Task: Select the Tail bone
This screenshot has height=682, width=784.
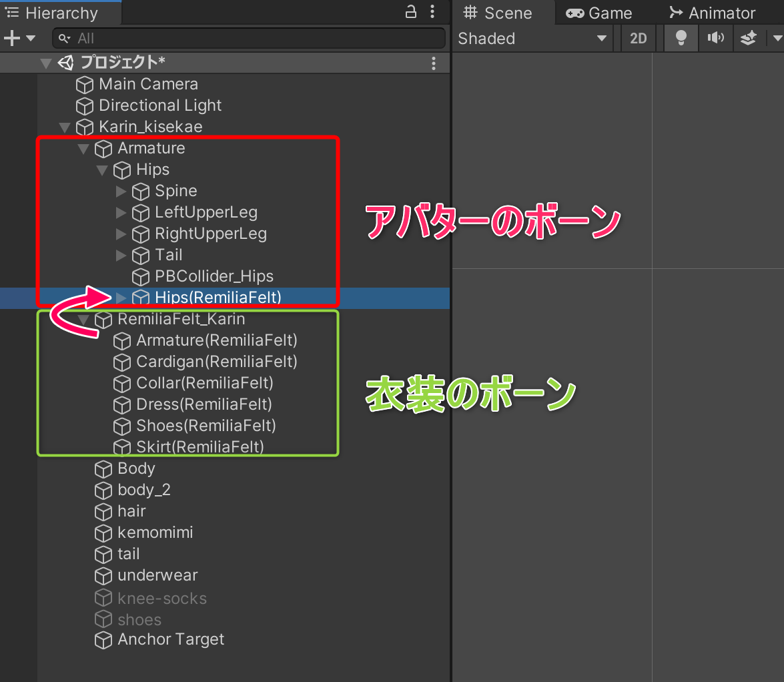Action: (x=169, y=255)
